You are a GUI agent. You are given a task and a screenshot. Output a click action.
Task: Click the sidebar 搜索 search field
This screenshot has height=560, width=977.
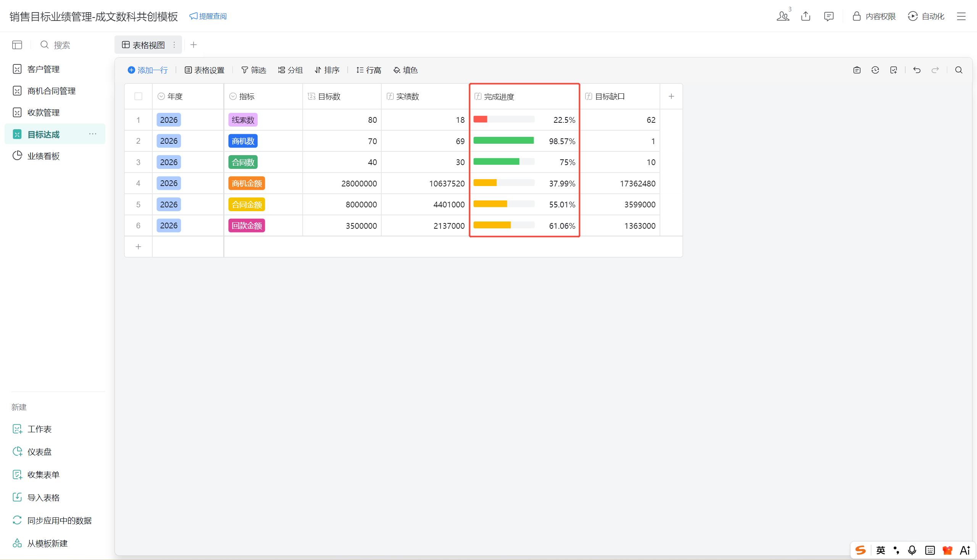point(61,45)
